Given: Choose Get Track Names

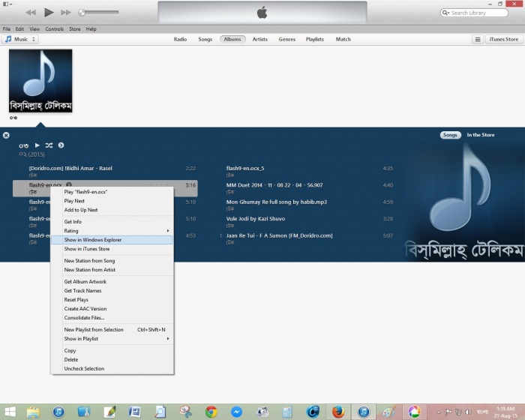Looking at the screenshot, I should 112,291.
